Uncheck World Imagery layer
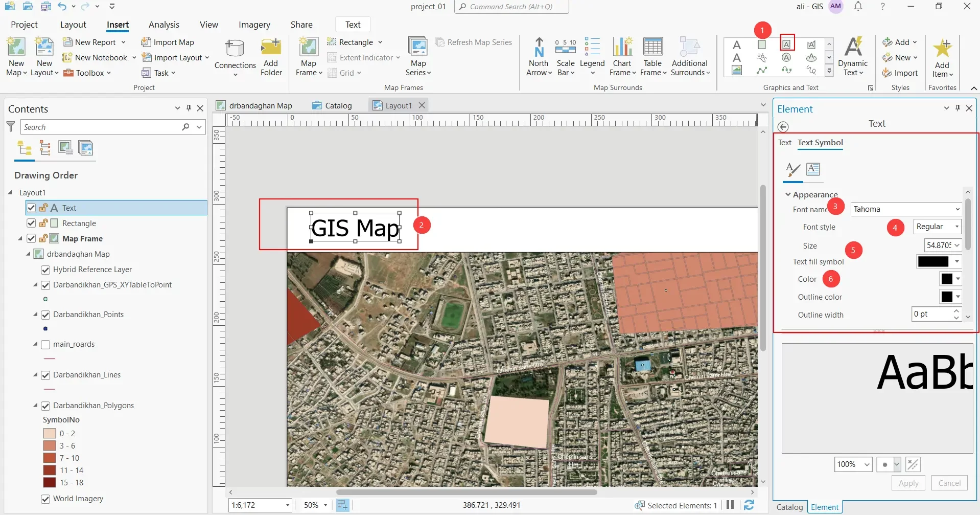 pos(45,499)
